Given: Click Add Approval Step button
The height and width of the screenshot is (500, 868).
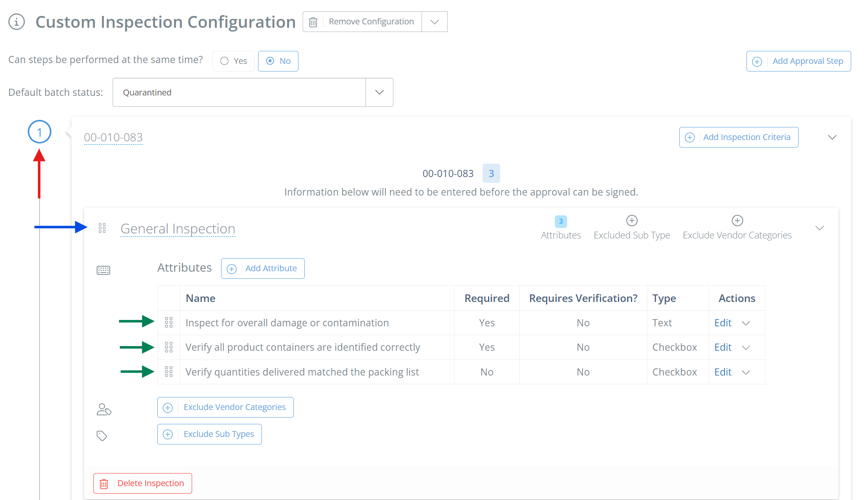Looking at the screenshot, I should coord(799,61).
